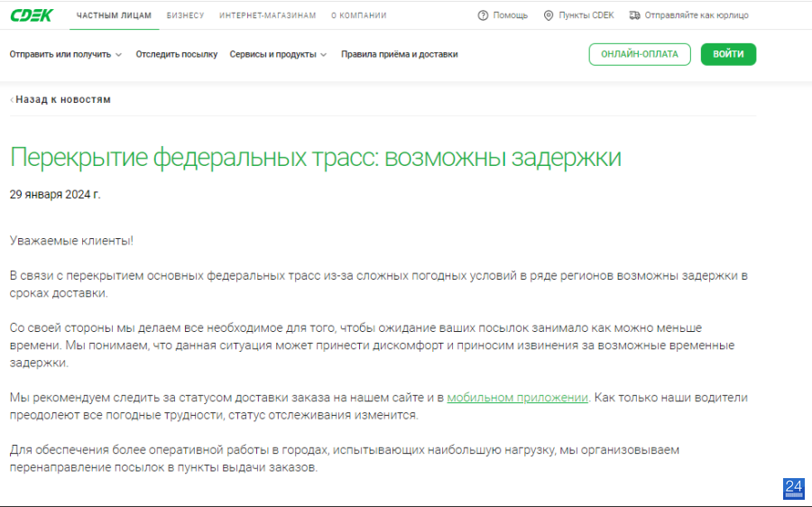Click the article title Перекрытие федеральных трасс

pyautogui.click(x=316, y=157)
